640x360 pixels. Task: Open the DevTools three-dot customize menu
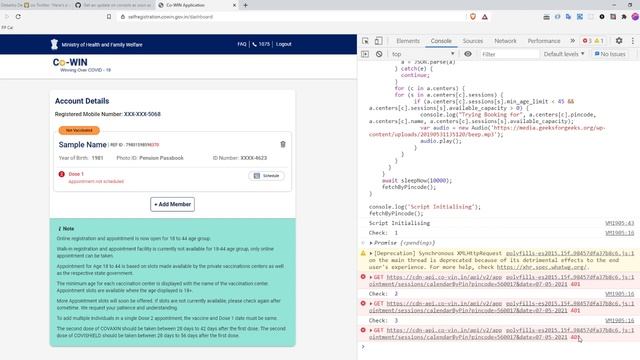click(633, 41)
